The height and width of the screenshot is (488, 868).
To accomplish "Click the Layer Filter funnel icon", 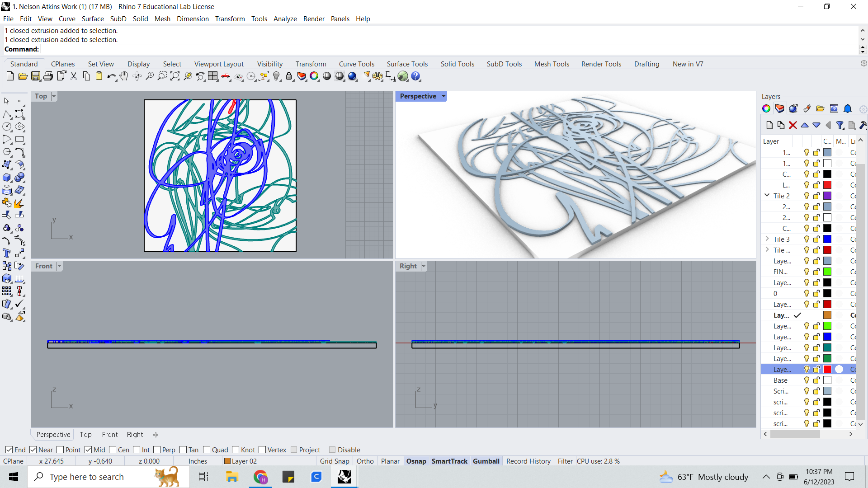I will 840,125.
